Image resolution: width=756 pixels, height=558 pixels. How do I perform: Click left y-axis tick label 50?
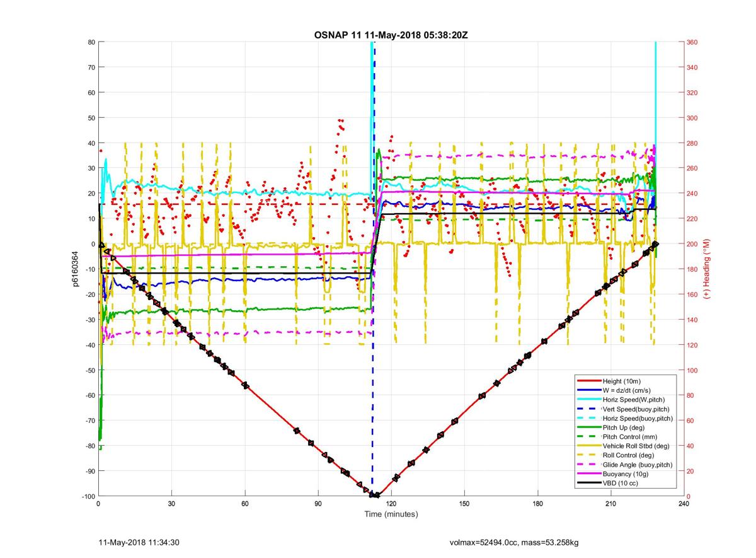click(x=91, y=118)
